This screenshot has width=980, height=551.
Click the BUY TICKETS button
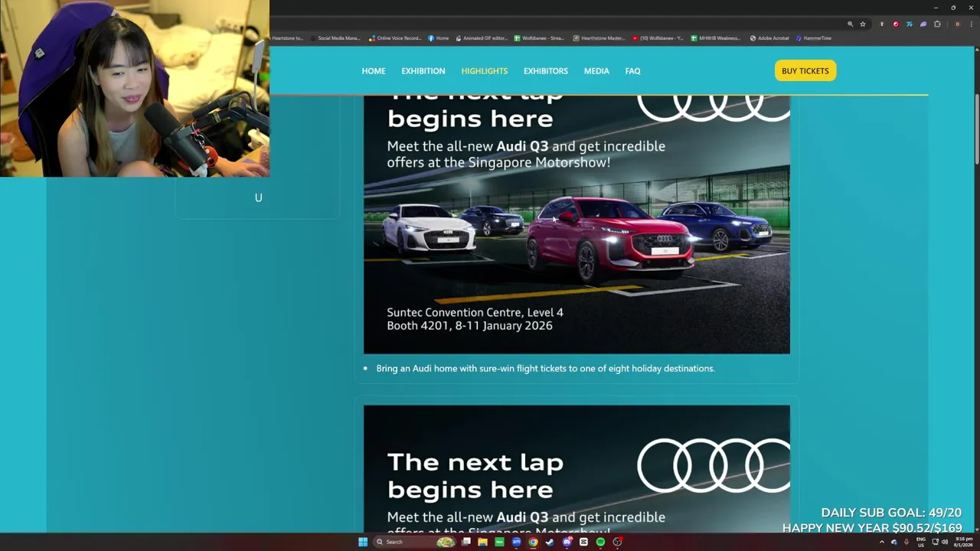point(805,70)
